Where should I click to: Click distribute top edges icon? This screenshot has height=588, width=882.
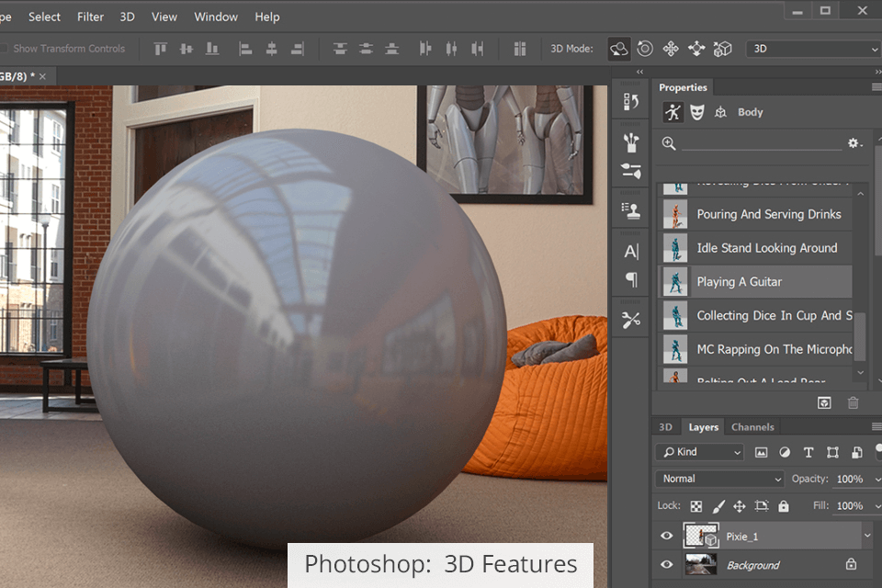coord(340,49)
